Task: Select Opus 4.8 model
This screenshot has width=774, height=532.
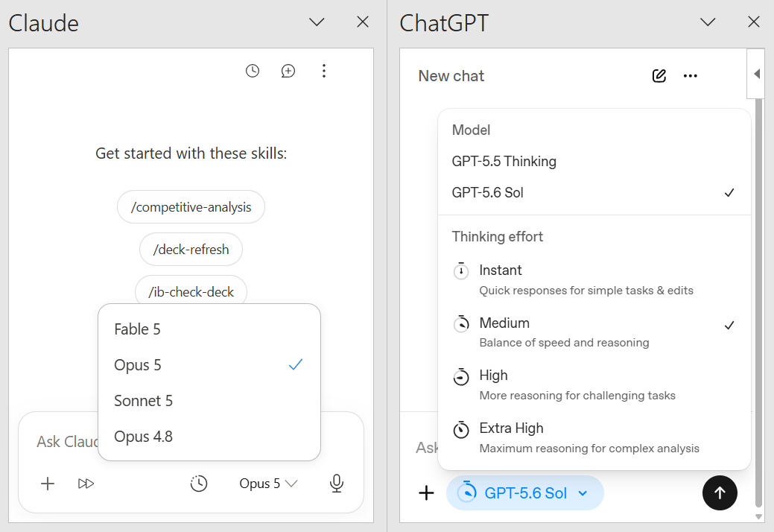Action: point(209,437)
